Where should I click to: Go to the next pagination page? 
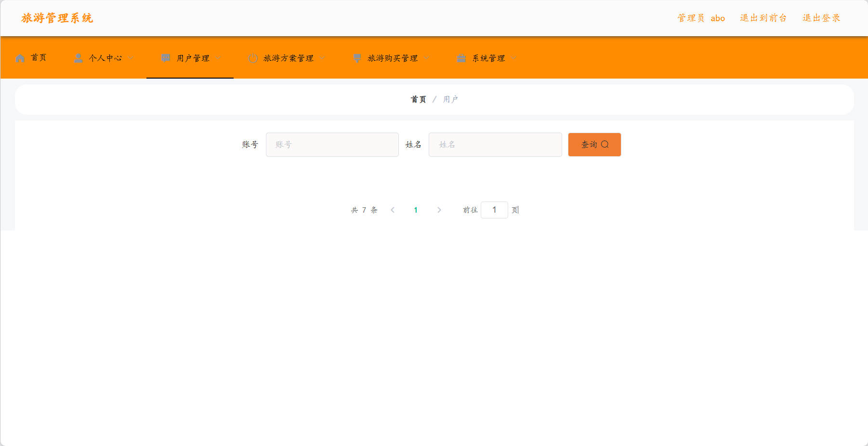coord(439,210)
